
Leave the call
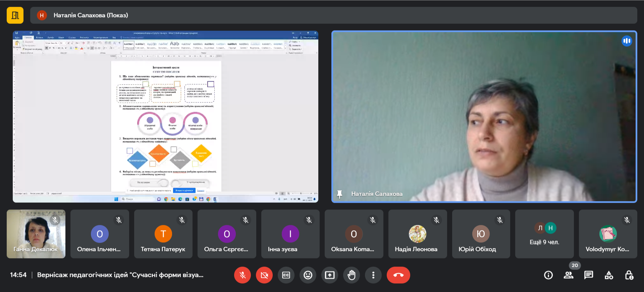[x=398, y=275]
